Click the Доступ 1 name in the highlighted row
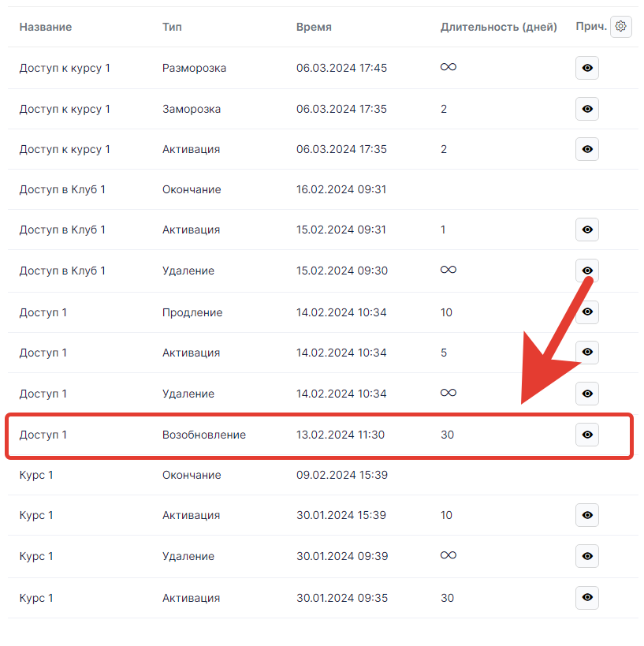This screenshot has height=646, width=644. (x=43, y=435)
